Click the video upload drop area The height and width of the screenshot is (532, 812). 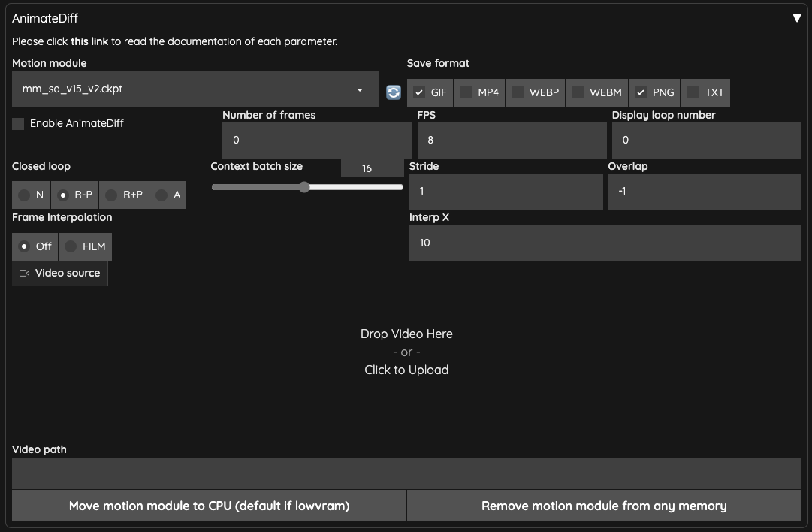point(406,352)
